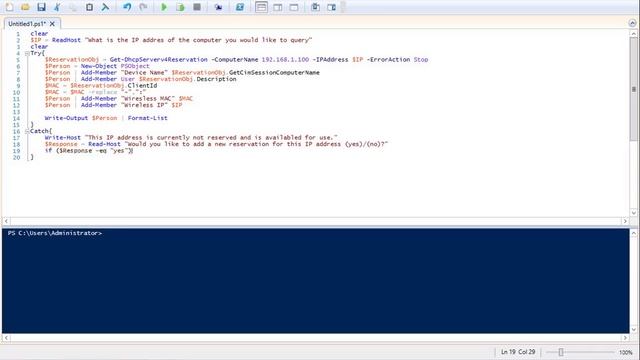The height and width of the screenshot is (360, 640).
Task: Click the script pane vertical scroll thumb
Action: [x=633, y=89]
